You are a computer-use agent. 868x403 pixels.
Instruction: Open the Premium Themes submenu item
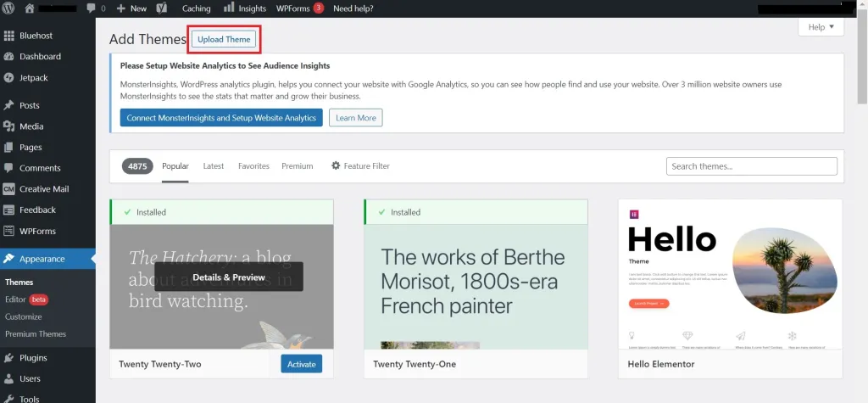[36, 333]
